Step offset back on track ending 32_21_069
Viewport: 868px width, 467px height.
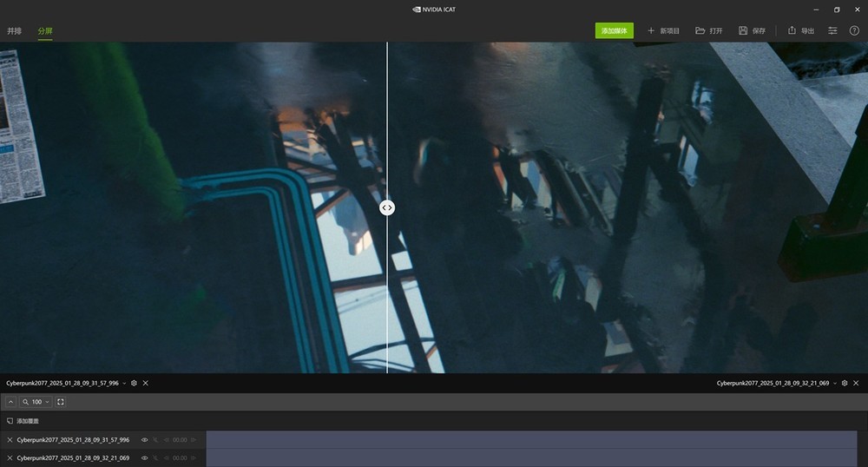(167, 458)
